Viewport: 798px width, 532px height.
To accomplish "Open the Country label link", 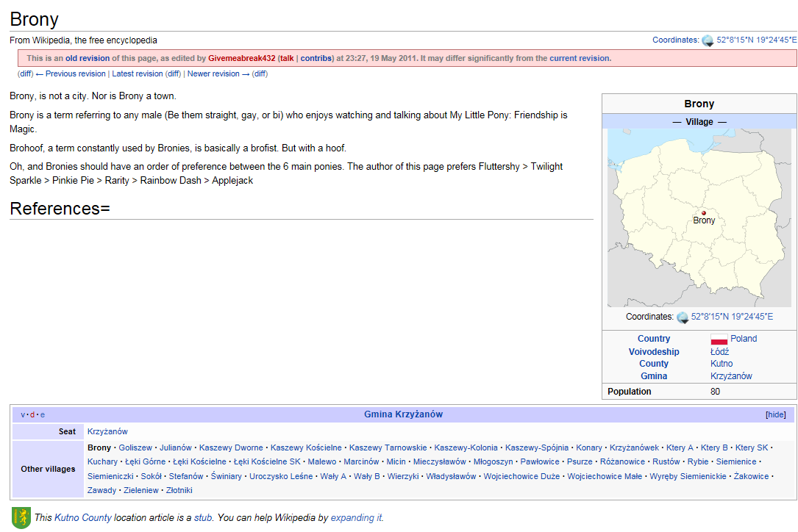I will pos(653,339).
